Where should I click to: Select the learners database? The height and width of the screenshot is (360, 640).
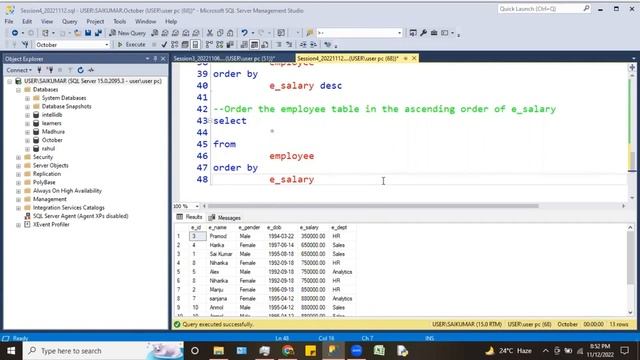coord(51,123)
